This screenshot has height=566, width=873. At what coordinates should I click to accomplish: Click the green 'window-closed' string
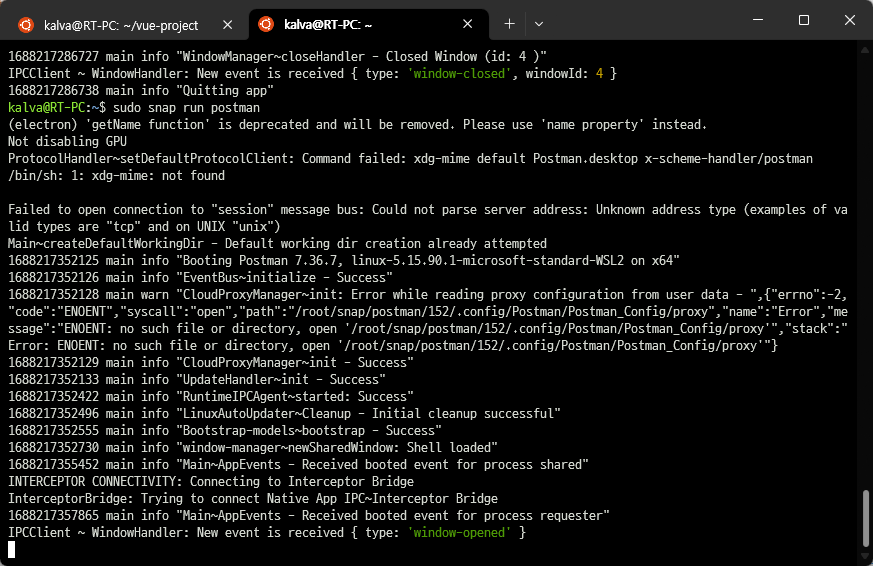459,73
